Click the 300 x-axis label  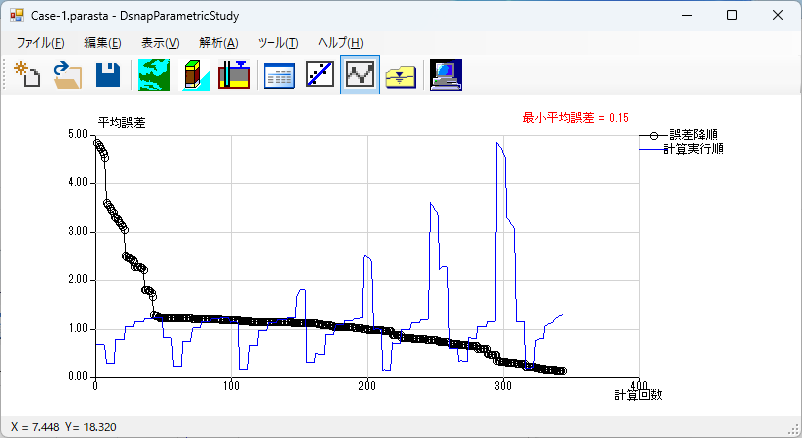point(503,386)
